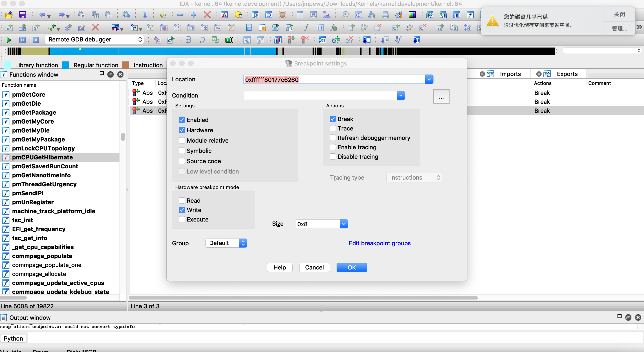Viewport: 644px width, 352px height.
Task: Click the Pause process icon
Action: (x=22, y=40)
